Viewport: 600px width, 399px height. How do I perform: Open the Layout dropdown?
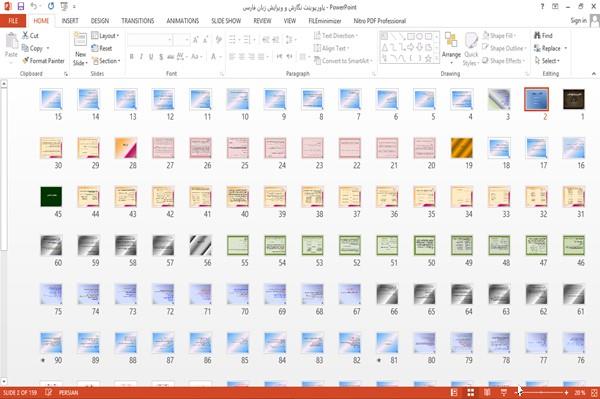(x=105, y=36)
